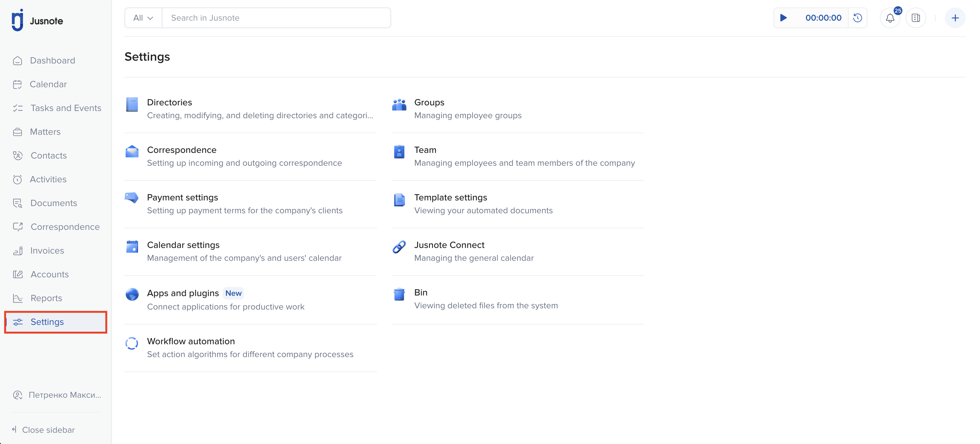Click the Team badge icon

(x=399, y=152)
